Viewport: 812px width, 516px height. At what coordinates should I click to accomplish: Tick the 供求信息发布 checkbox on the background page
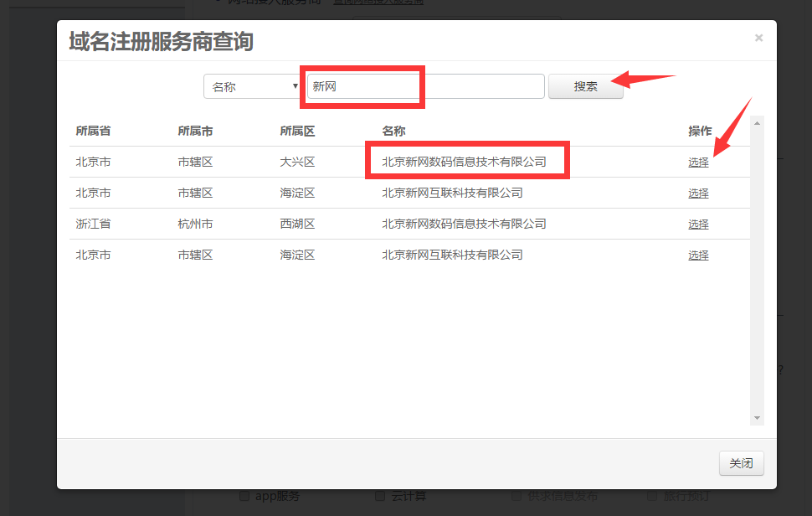coord(516,496)
